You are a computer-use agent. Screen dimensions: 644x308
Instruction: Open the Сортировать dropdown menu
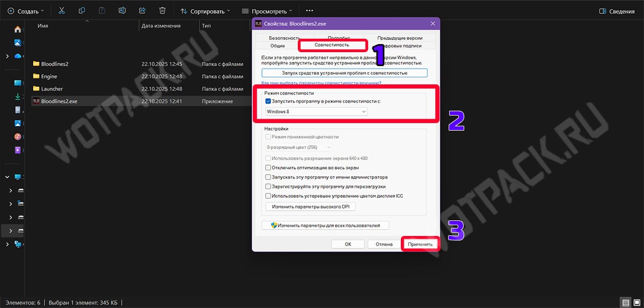[205, 11]
